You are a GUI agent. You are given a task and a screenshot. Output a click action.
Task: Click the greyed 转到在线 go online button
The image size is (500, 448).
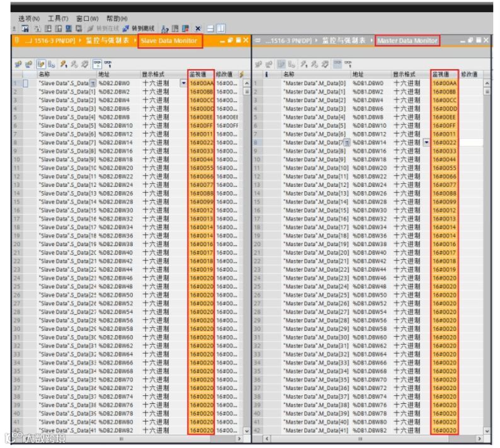(103, 29)
